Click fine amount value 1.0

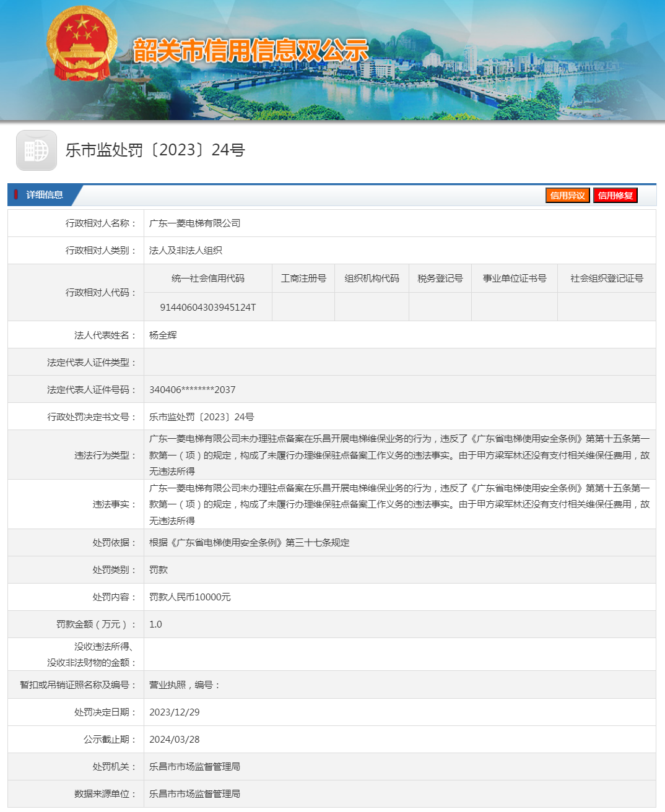[155, 624]
